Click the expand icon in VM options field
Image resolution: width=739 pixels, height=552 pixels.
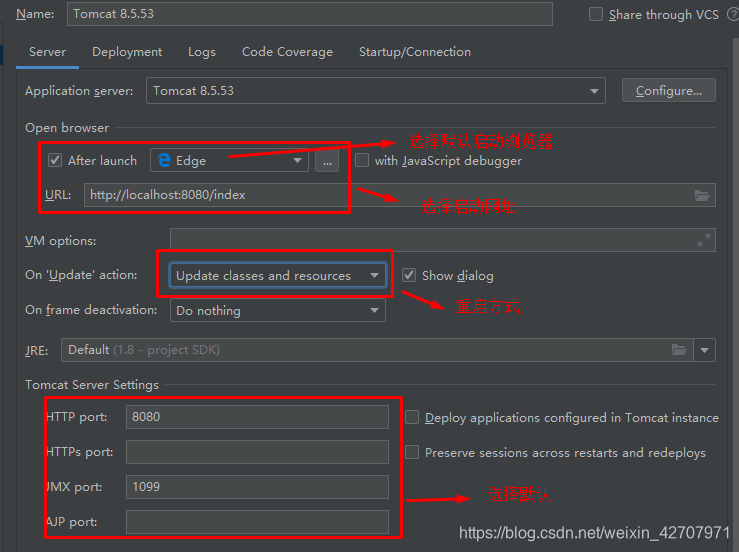pyautogui.click(x=704, y=240)
